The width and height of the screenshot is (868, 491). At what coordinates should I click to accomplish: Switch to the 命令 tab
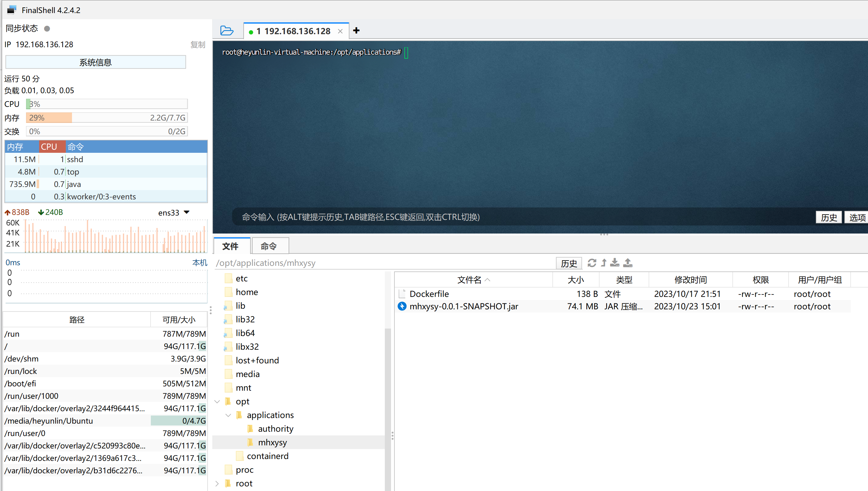pyautogui.click(x=268, y=246)
